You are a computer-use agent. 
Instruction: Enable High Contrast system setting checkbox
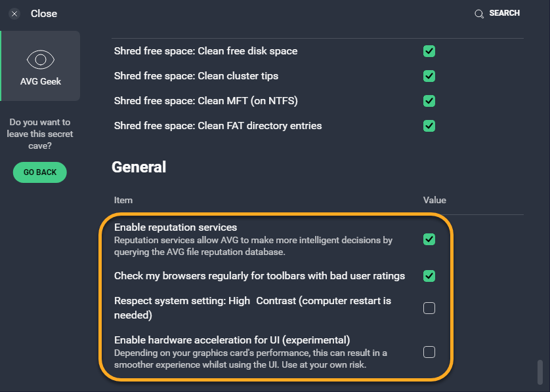[x=429, y=308]
